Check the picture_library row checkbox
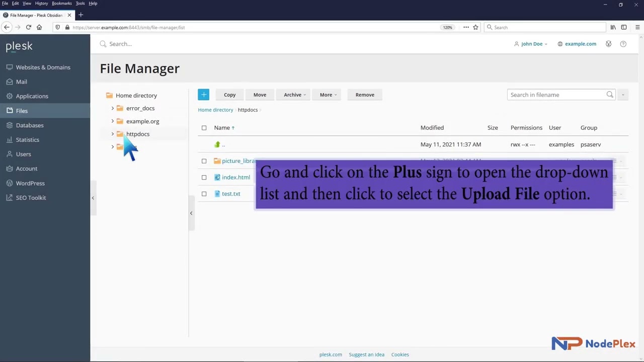The height and width of the screenshot is (362, 644). tap(204, 161)
